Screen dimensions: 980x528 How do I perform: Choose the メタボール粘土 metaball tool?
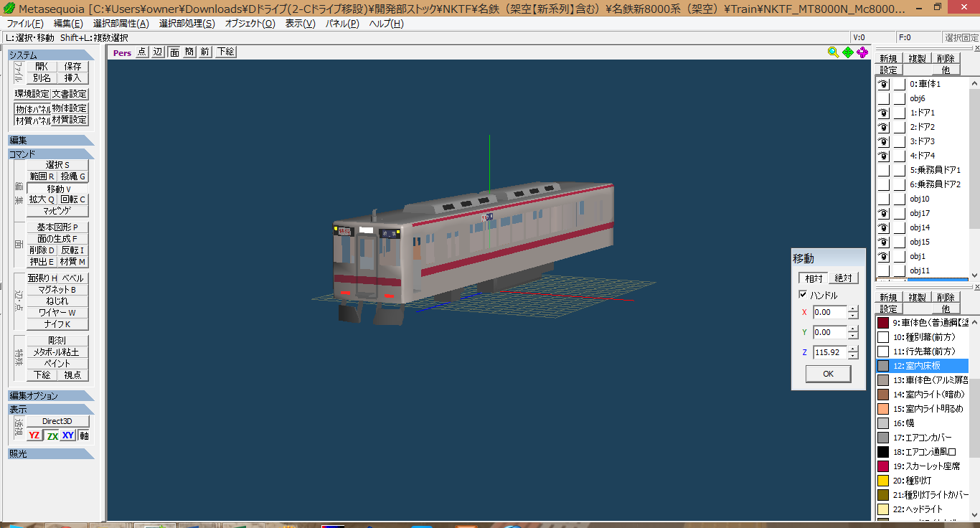tap(57, 352)
